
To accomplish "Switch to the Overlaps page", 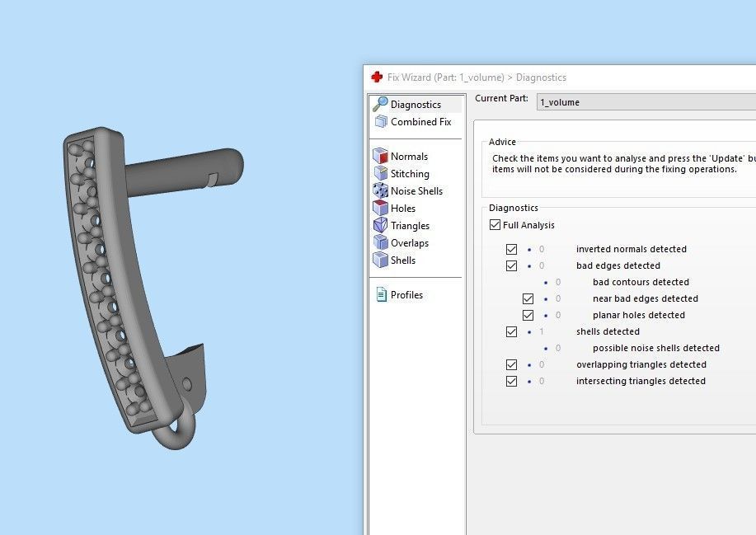I will pyautogui.click(x=410, y=243).
